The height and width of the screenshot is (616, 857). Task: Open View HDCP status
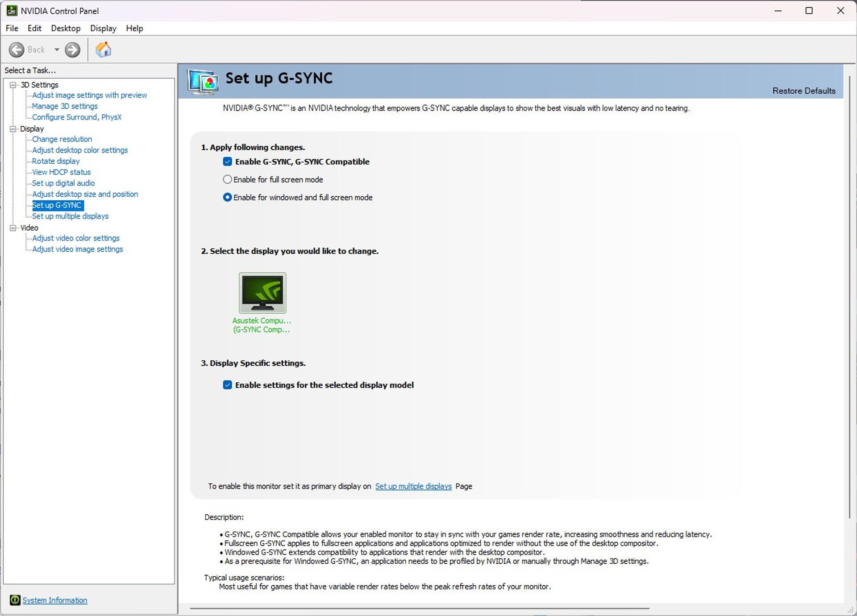click(x=61, y=172)
